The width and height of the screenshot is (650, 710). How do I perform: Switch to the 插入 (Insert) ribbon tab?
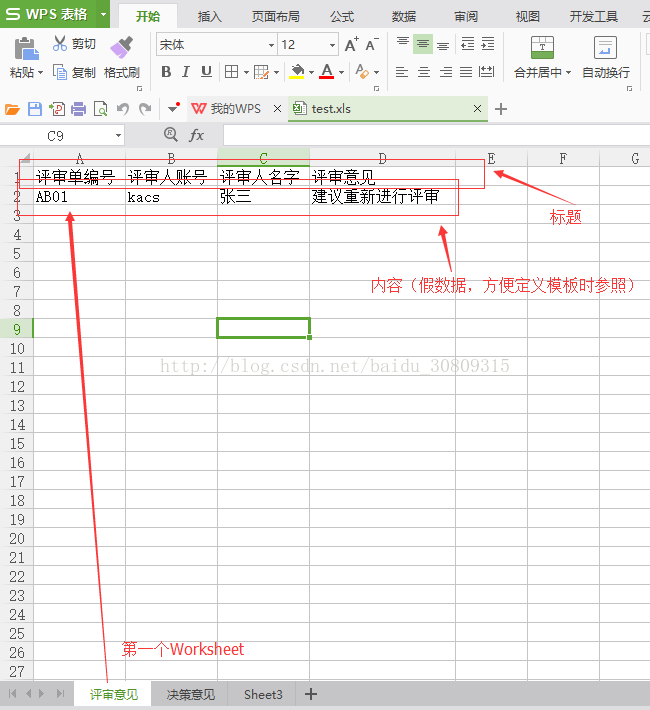click(210, 16)
